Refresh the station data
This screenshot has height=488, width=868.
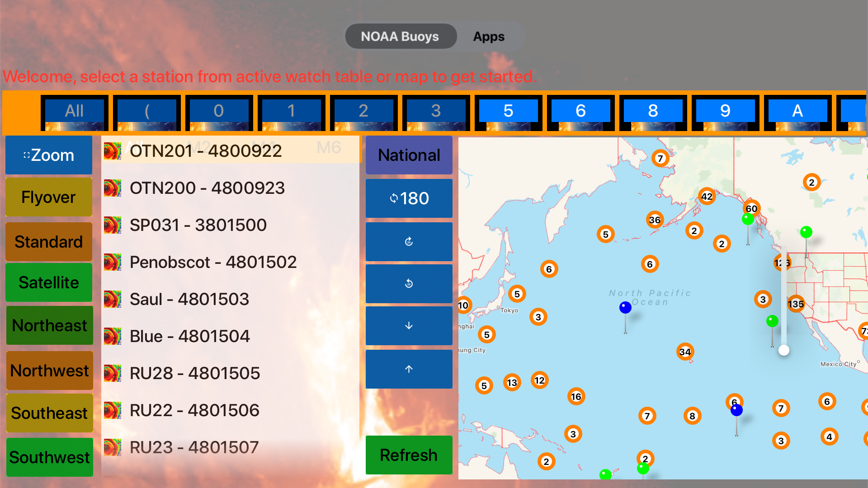tap(409, 455)
